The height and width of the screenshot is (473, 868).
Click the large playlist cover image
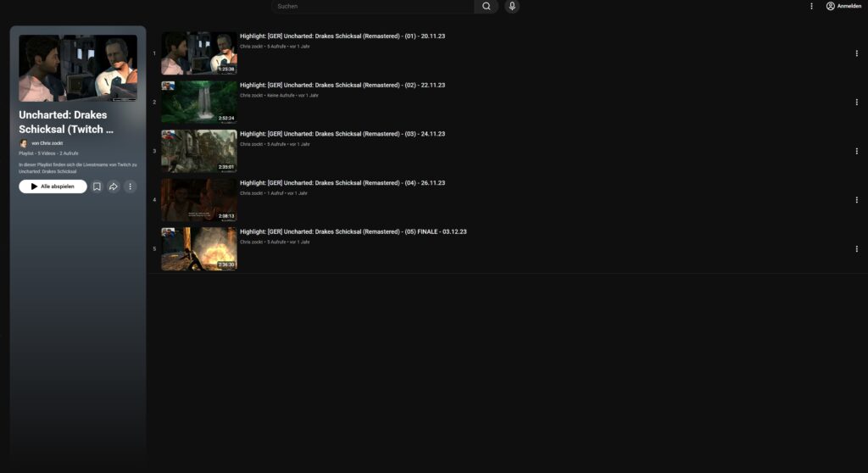click(78, 68)
